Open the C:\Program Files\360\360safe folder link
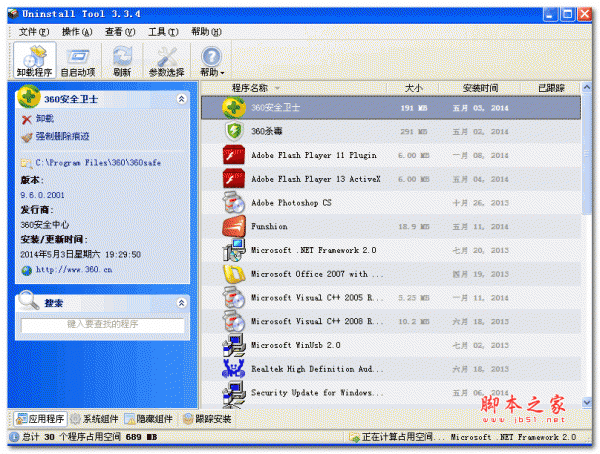600x454 pixels. (x=98, y=163)
